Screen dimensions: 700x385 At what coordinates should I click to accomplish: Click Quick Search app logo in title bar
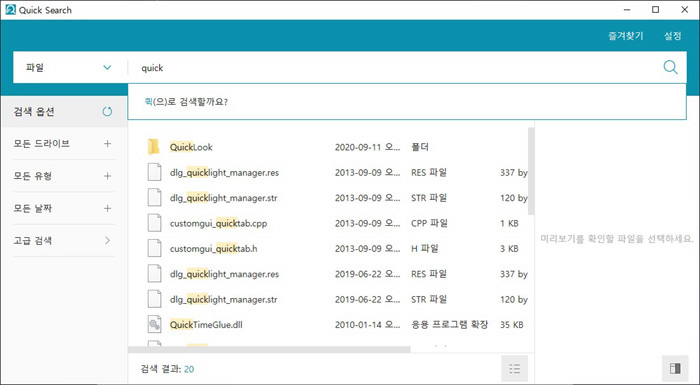point(10,10)
